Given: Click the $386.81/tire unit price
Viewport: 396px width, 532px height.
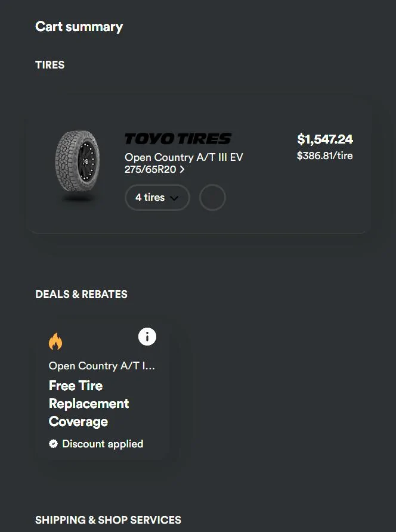Looking at the screenshot, I should tap(325, 156).
